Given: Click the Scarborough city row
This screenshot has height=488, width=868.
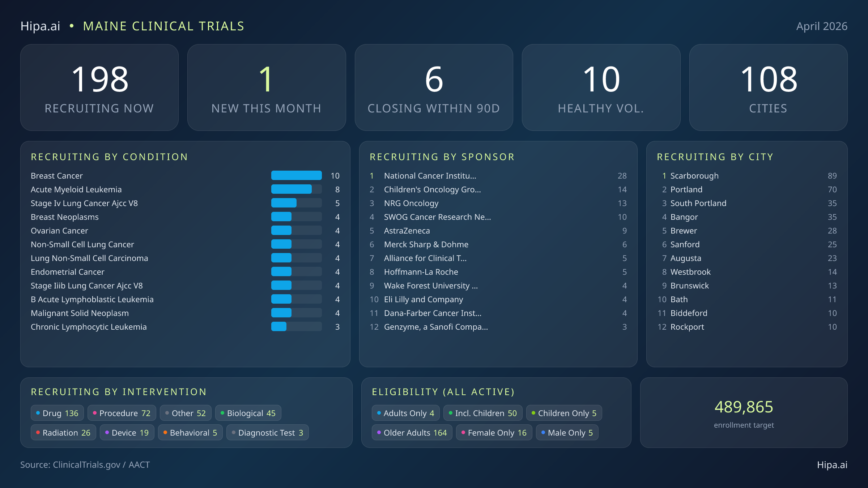Looking at the screenshot, I should click(747, 176).
